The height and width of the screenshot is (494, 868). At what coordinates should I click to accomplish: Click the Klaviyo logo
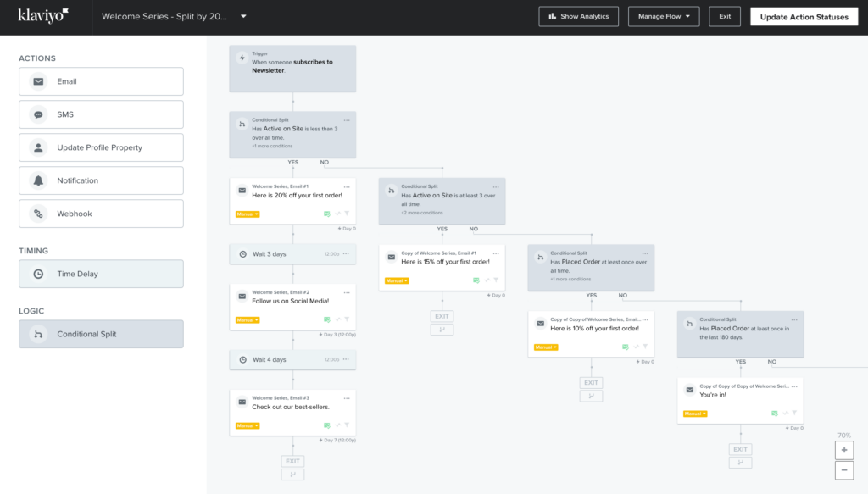pos(43,16)
